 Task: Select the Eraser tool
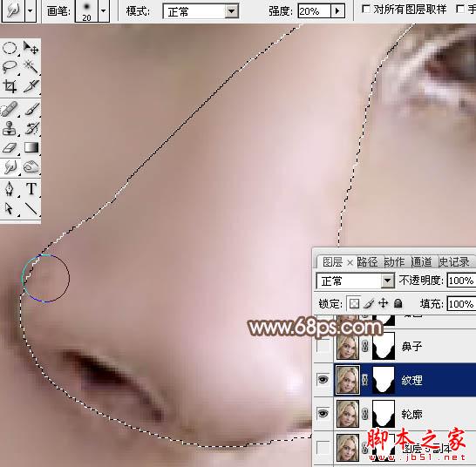[x=10, y=148]
